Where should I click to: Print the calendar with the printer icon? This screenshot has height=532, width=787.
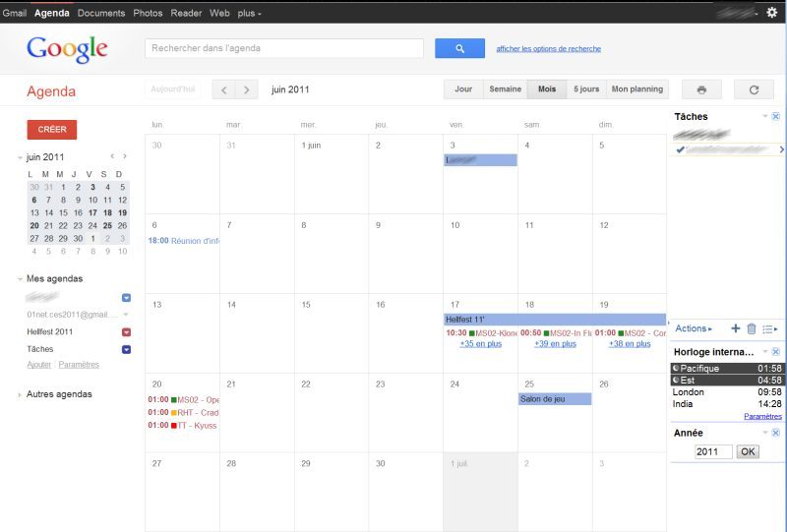pos(701,89)
